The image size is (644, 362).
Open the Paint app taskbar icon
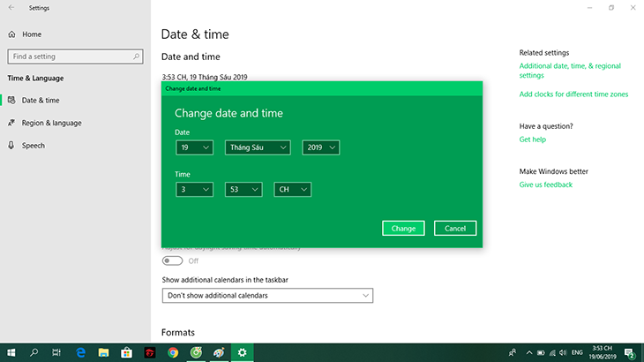219,352
